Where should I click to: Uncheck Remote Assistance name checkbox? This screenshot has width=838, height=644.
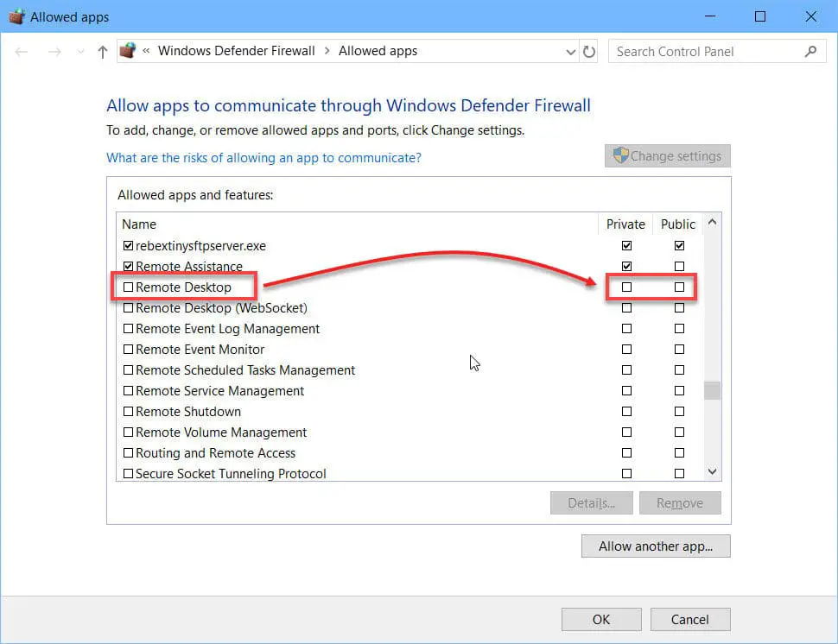pyautogui.click(x=128, y=266)
